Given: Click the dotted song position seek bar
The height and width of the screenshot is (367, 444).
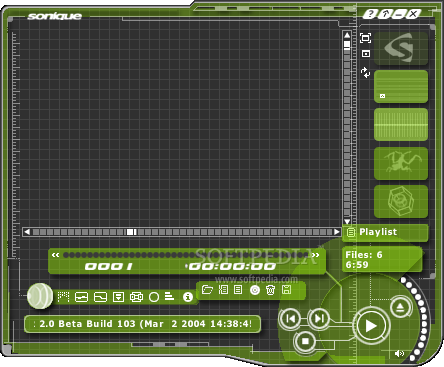Looking at the screenshot, I should point(186,255).
